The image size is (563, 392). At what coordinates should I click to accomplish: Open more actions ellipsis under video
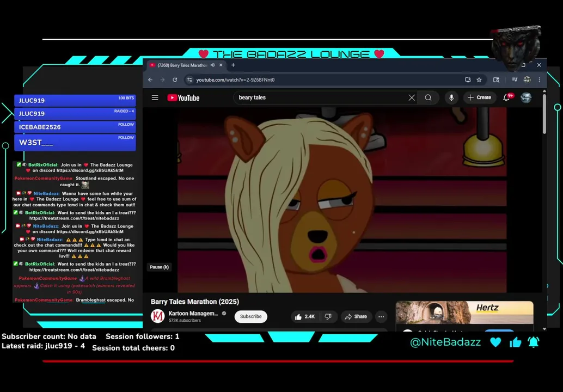pos(381,317)
